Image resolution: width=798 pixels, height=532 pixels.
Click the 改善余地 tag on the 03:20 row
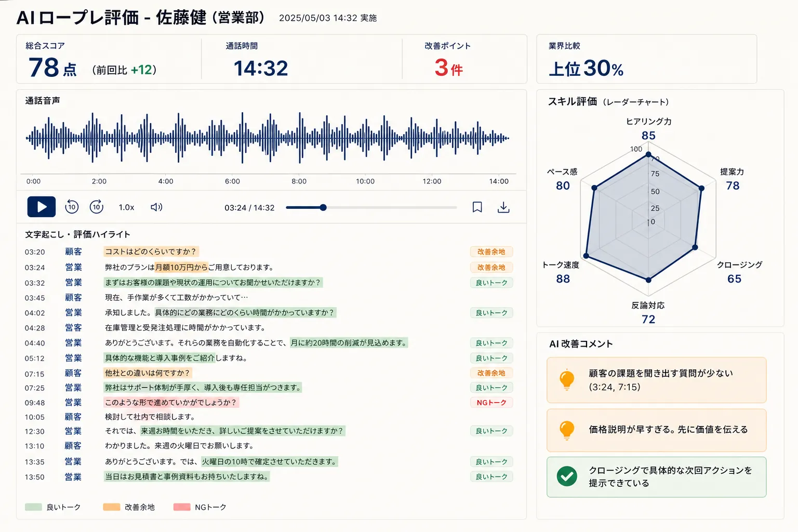[x=491, y=251]
